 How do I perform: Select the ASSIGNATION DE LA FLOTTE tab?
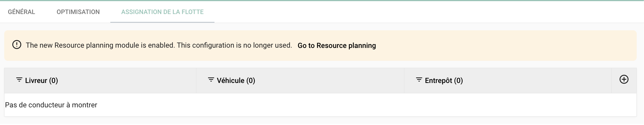click(x=162, y=12)
